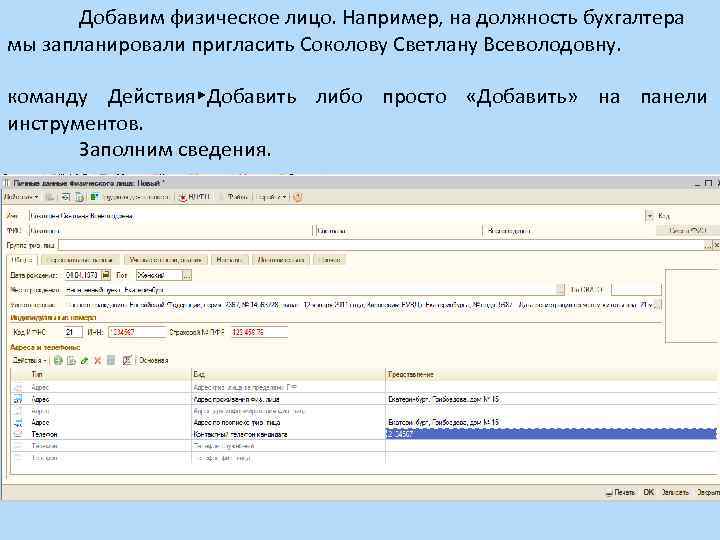Click the maximize window button in title bar
Image resolution: width=720 pixels, height=540 pixels.
(x=709, y=183)
